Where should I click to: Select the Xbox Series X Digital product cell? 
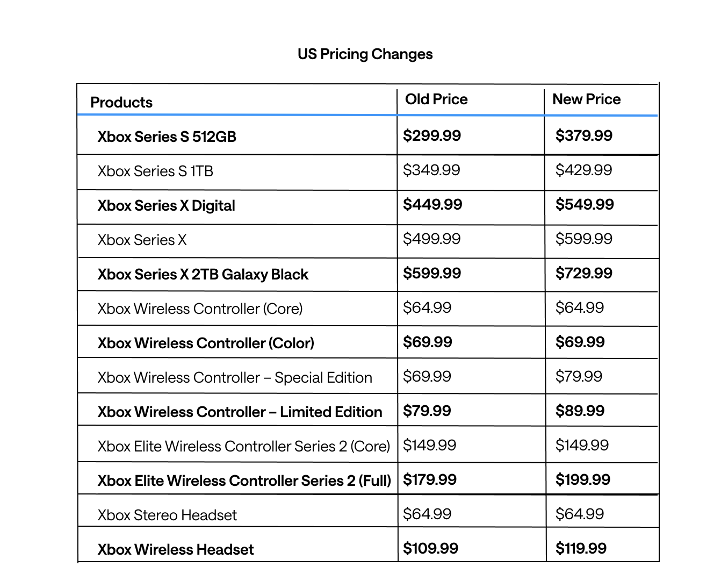click(x=166, y=206)
